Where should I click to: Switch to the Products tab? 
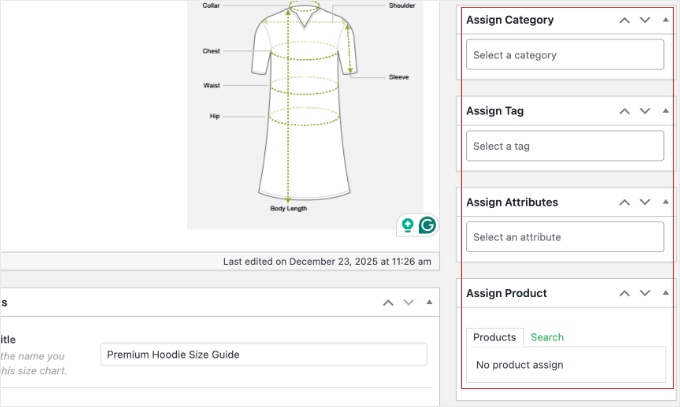coord(494,337)
